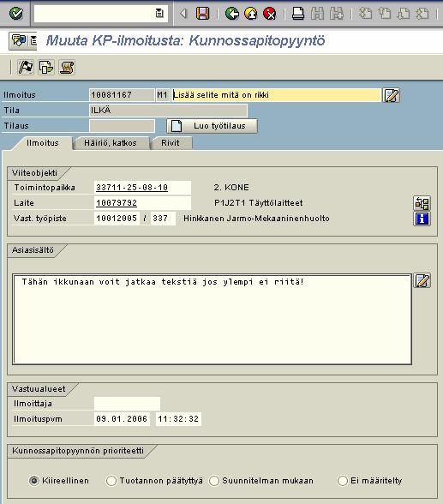The image size is (443, 504).
Task: Click the text 'Hinkkanen Jarmo-Mekaaninenhuolto'
Action: click(x=256, y=219)
